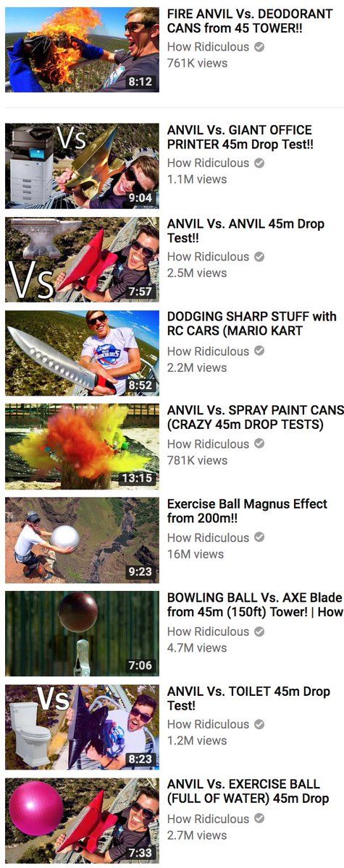
Task: Open the FIRE ANVIL Vs. DEODORANT CANS thumbnail
Action: tap(82, 50)
